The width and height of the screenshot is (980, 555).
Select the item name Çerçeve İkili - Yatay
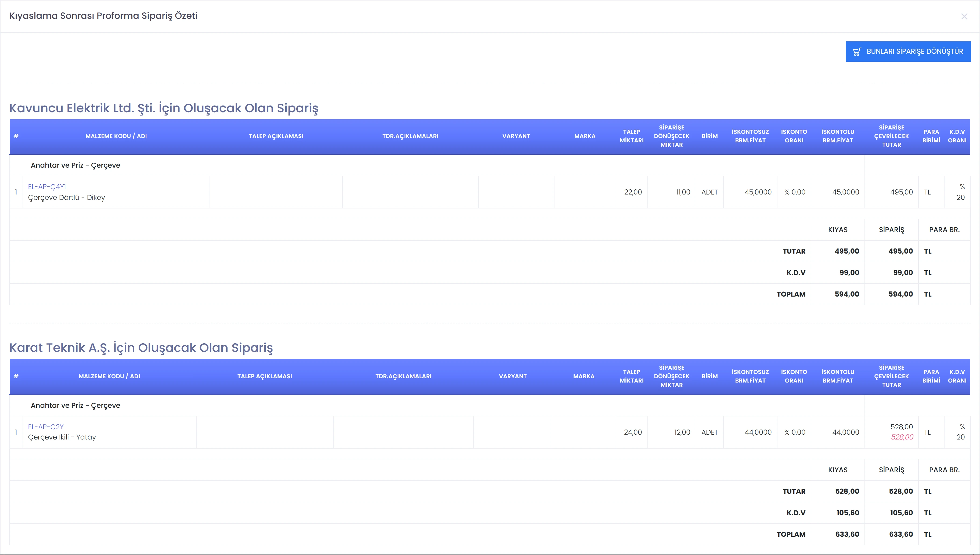click(62, 437)
